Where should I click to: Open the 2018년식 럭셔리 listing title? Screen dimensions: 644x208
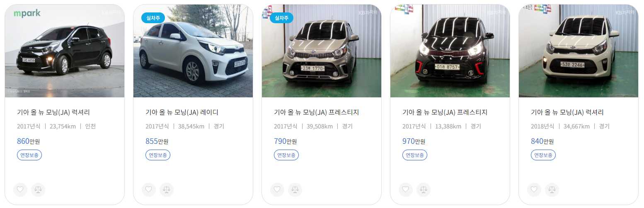coord(567,112)
